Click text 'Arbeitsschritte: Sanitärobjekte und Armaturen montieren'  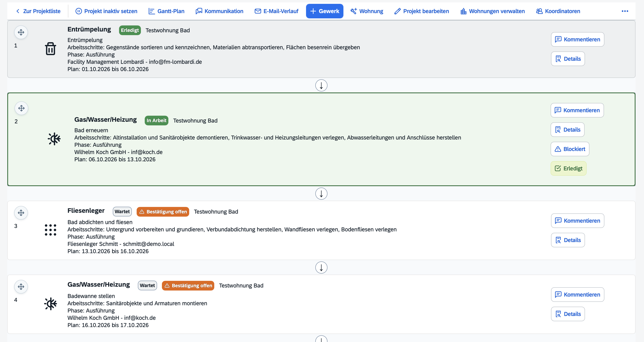(x=137, y=303)
